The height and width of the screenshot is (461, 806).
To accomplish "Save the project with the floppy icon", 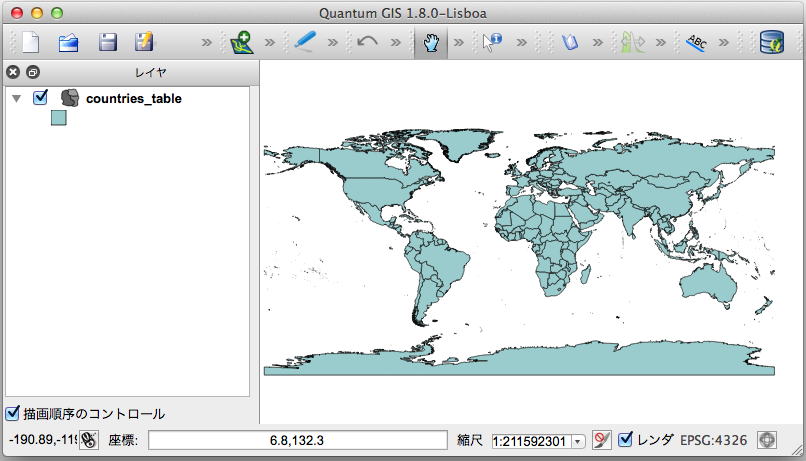I will coord(107,43).
